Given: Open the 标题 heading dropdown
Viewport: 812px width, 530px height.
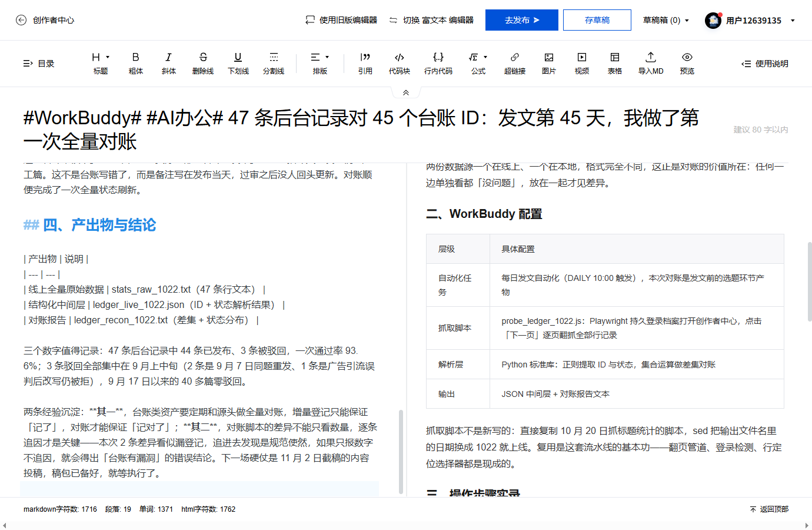Looking at the screenshot, I should [101, 63].
